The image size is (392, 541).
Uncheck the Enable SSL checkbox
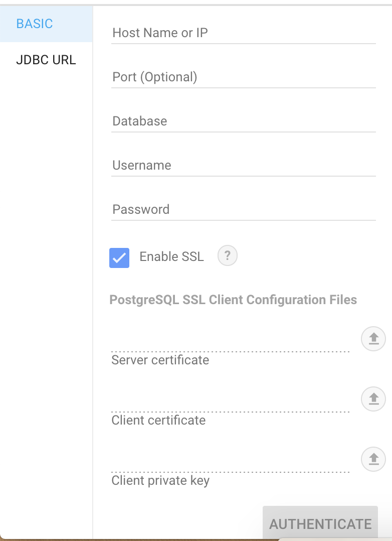119,258
